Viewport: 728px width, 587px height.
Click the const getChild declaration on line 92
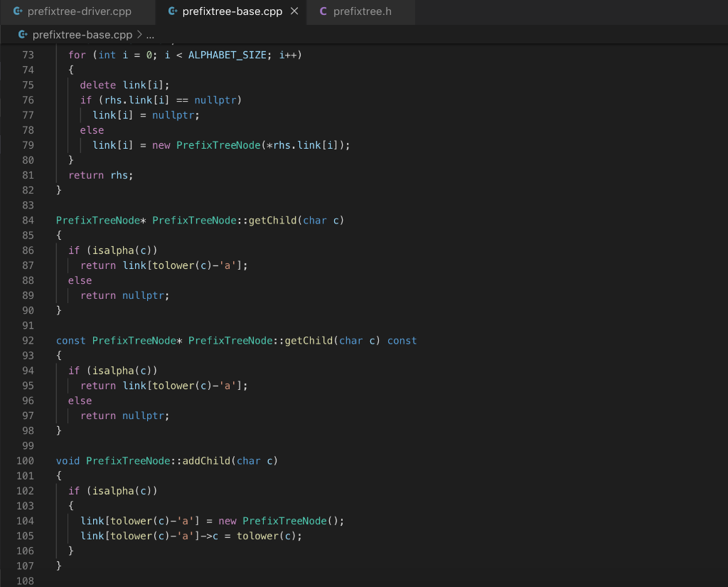[x=236, y=341]
